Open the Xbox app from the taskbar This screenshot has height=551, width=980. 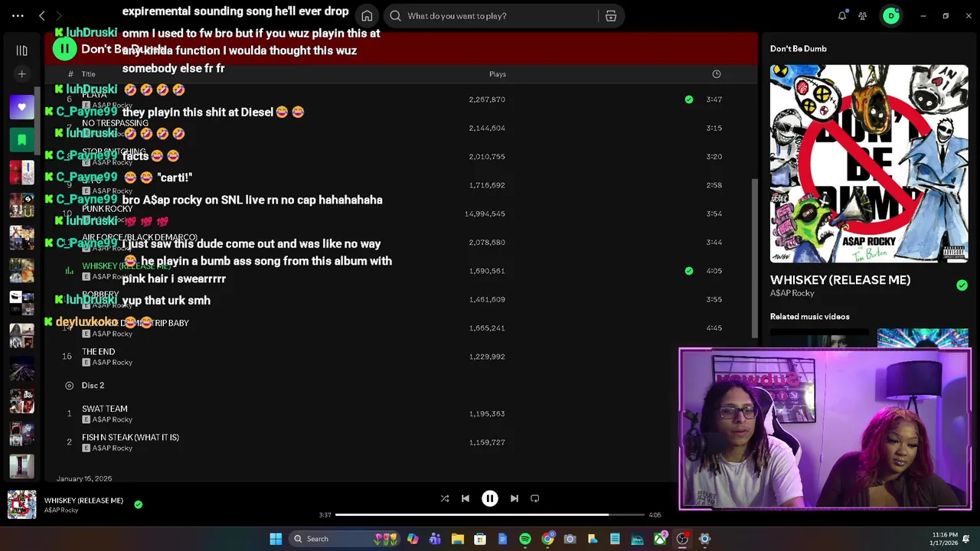[x=660, y=539]
